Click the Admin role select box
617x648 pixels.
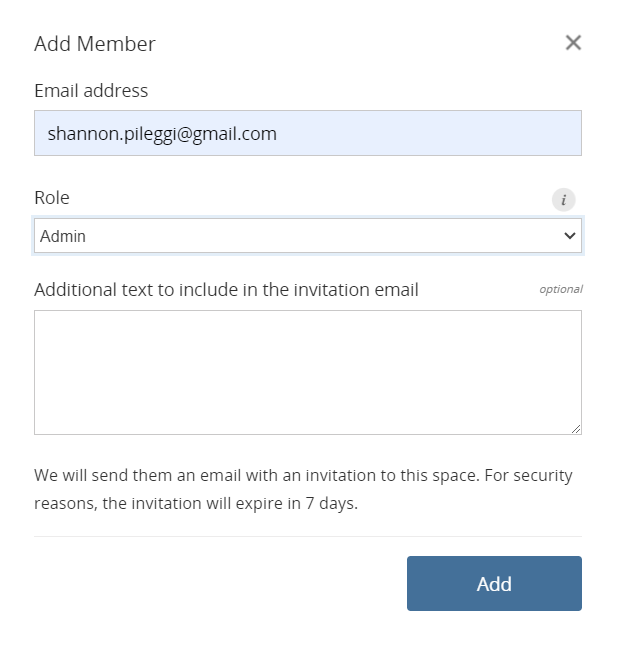308,236
